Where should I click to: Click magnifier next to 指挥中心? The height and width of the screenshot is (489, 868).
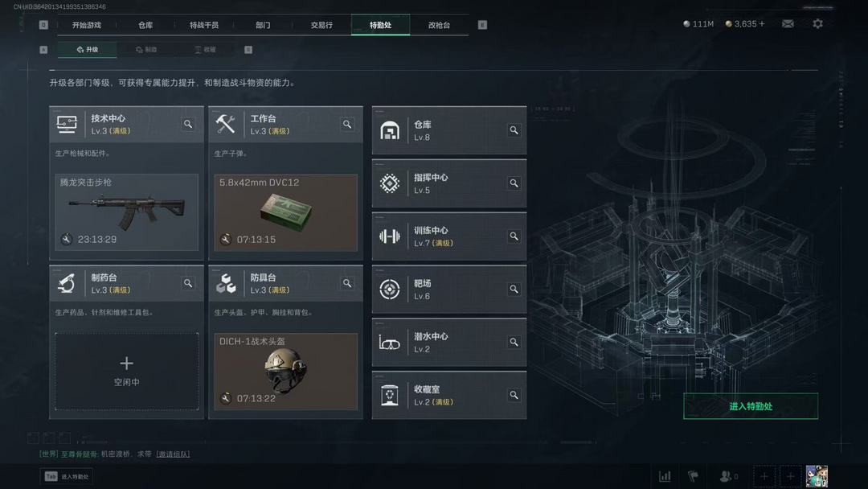coord(514,183)
